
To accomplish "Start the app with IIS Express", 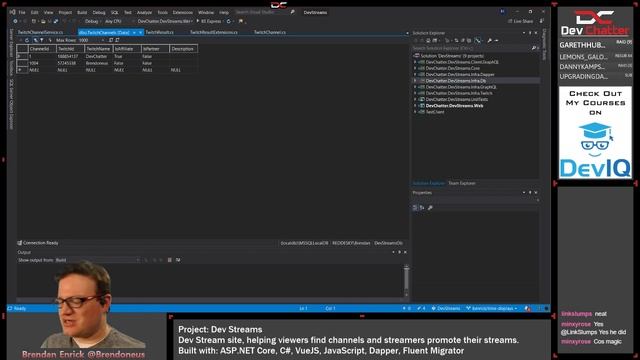I will [x=209, y=21].
